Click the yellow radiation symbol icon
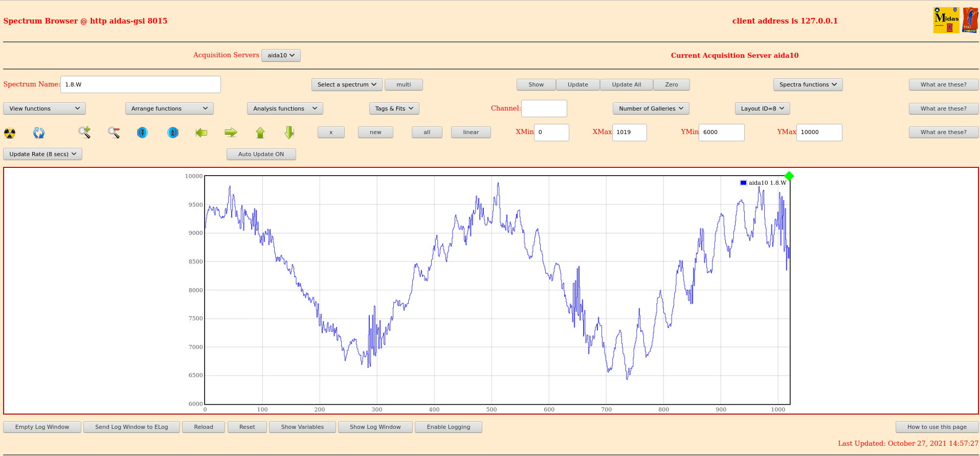 click(x=10, y=133)
